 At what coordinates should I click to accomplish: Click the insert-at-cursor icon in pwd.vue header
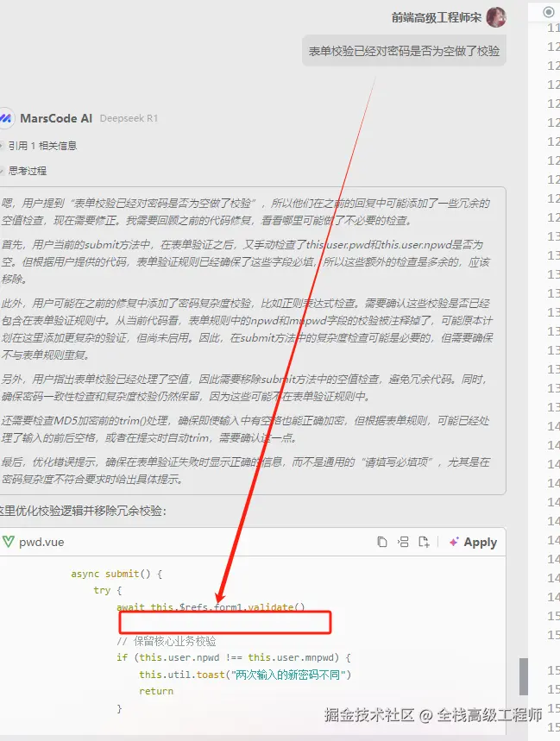(403, 542)
